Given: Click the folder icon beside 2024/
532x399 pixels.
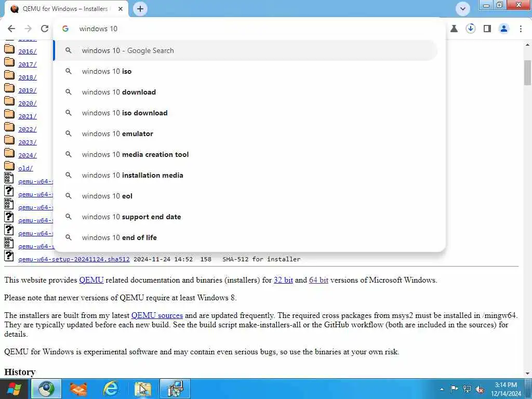Looking at the screenshot, I should point(9,153).
